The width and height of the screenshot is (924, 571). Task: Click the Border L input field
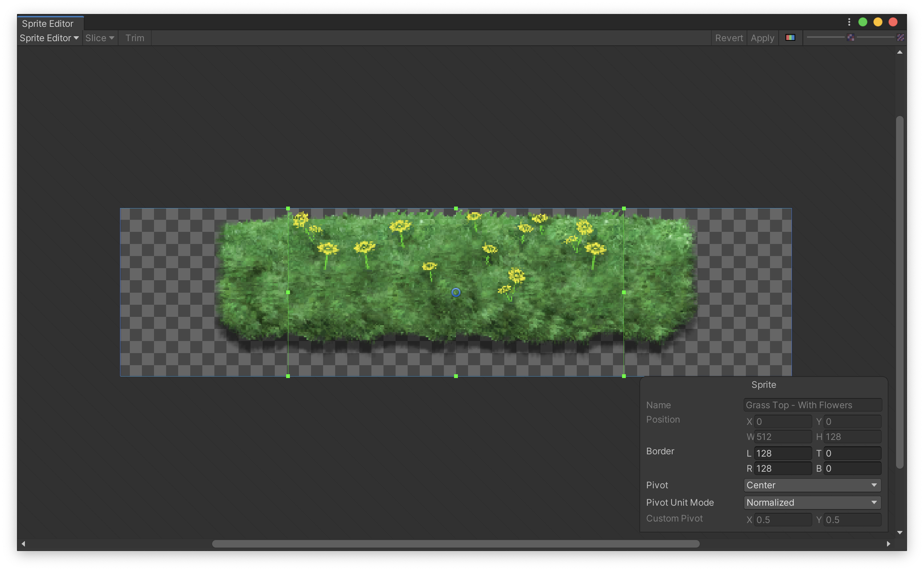point(782,453)
